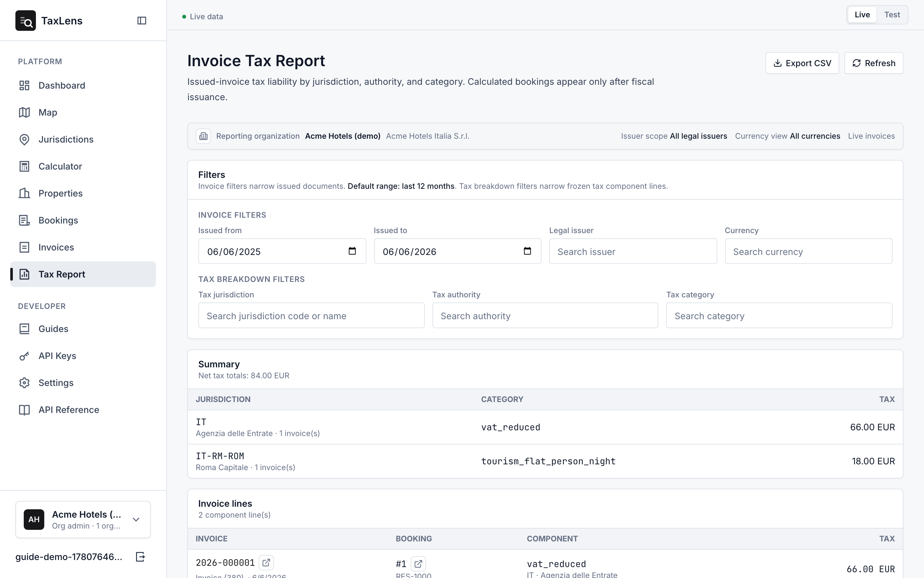The height and width of the screenshot is (578, 924).
Task: Open the Legal issuer search combo box
Action: 633,251
